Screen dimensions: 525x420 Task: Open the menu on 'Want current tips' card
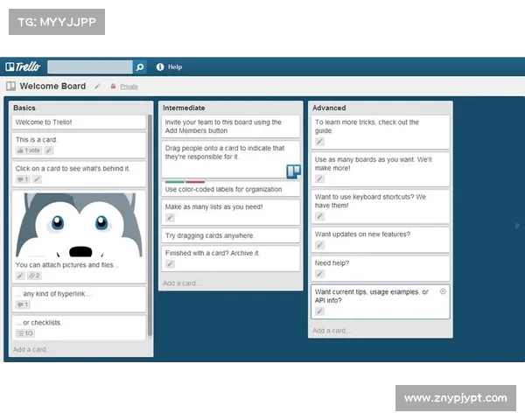click(x=443, y=291)
